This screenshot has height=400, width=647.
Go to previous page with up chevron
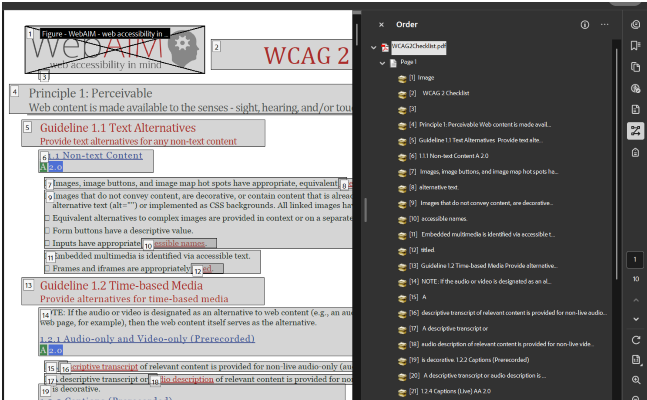[x=636, y=300]
